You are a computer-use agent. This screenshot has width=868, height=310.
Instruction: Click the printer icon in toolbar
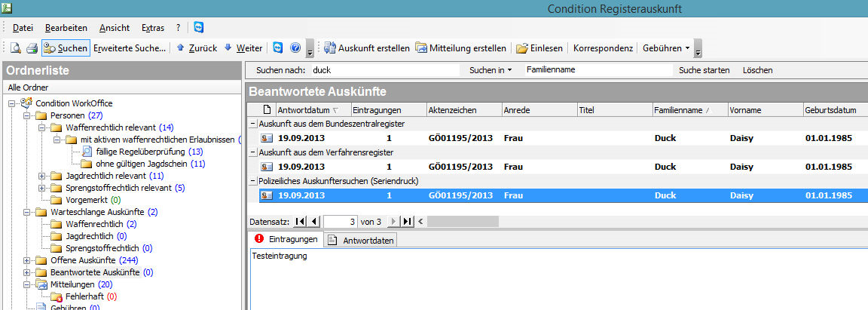point(32,48)
